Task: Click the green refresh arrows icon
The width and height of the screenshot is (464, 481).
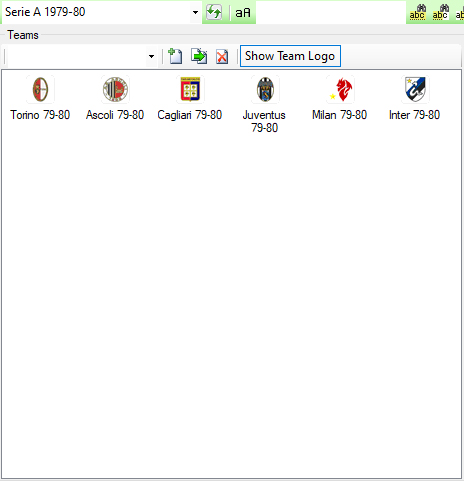Action: click(x=214, y=12)
